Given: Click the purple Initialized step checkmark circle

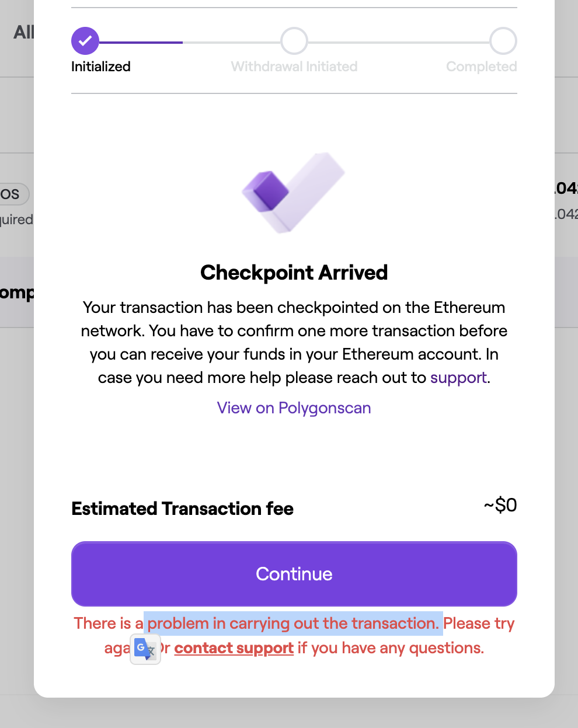Looking at the screenshot, I should coord(85,41).
